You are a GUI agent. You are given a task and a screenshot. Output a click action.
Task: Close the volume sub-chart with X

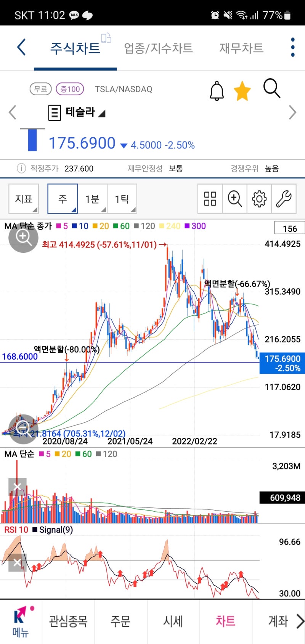point(18,487)
